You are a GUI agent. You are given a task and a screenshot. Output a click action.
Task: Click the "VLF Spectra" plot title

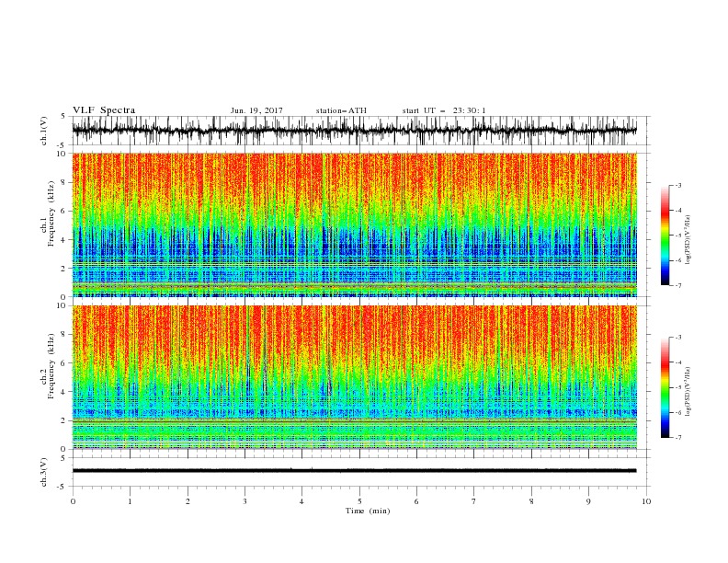[x=104, y=110]
